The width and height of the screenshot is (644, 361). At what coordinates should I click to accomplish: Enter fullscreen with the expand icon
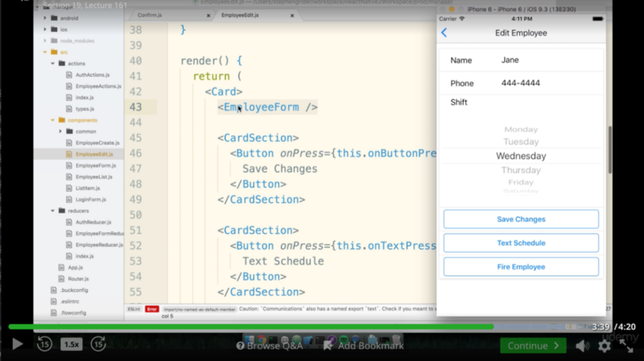point(627,346)
